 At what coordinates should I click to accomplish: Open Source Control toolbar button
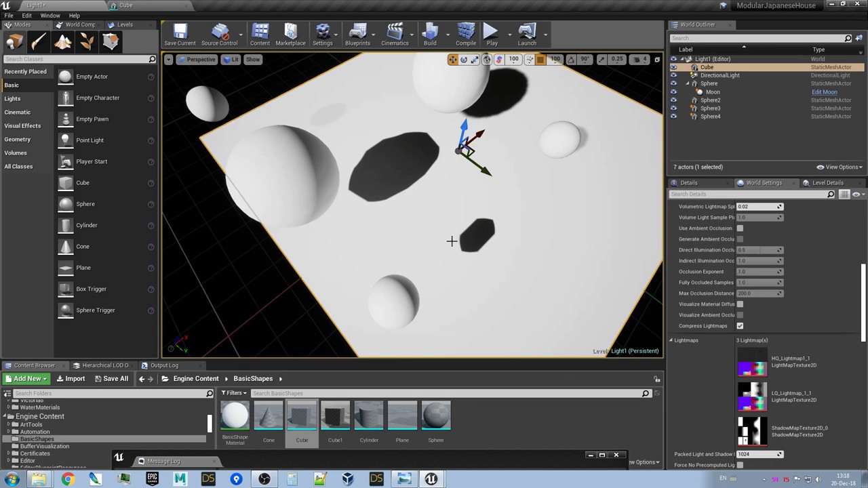pos(219,35)
